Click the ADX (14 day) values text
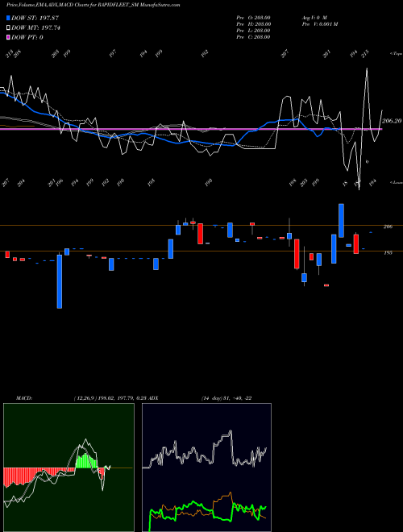 pyautogui.click(x=226, y=398)
